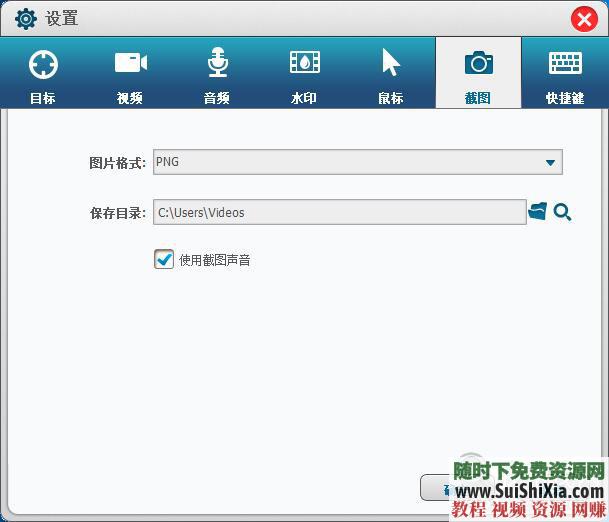
Task: Expand the 图片格式 dropdown arrow
Action: click(550, 163)
